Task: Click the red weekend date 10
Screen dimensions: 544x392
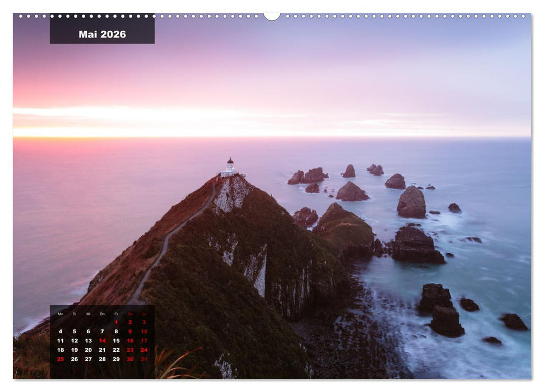Action: point(144,332)
